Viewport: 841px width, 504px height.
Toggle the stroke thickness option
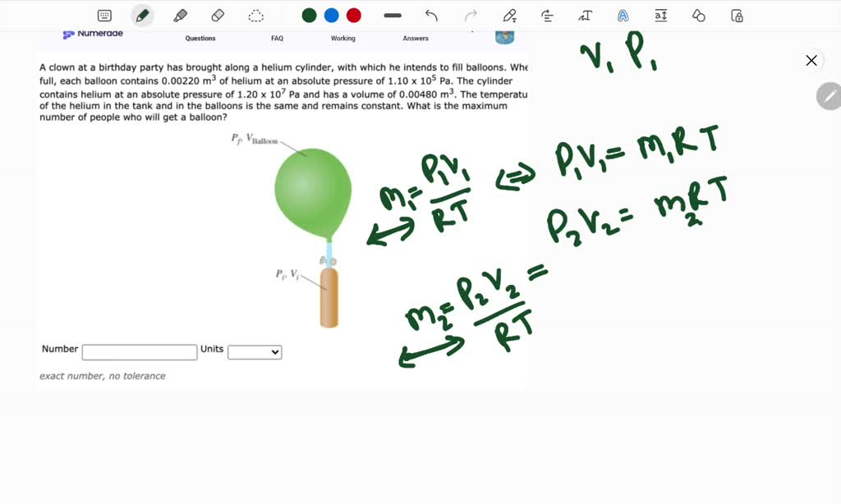[392, 15]
